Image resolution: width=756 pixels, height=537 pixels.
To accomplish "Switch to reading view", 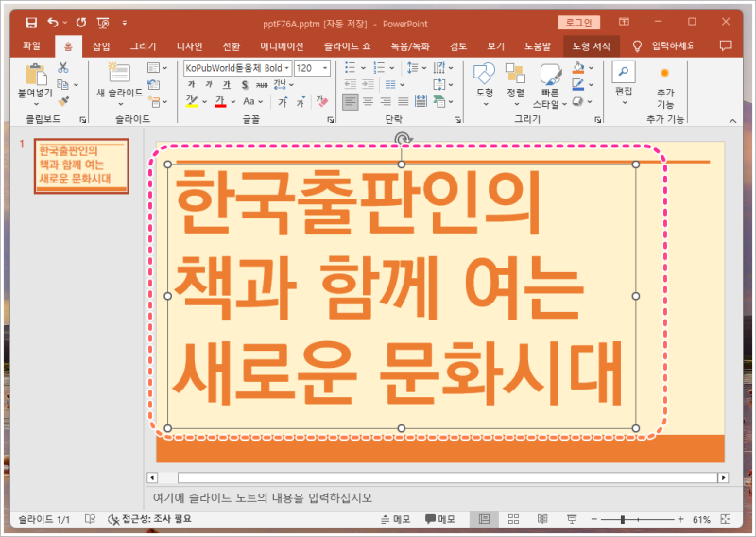I will coord(542,519).
